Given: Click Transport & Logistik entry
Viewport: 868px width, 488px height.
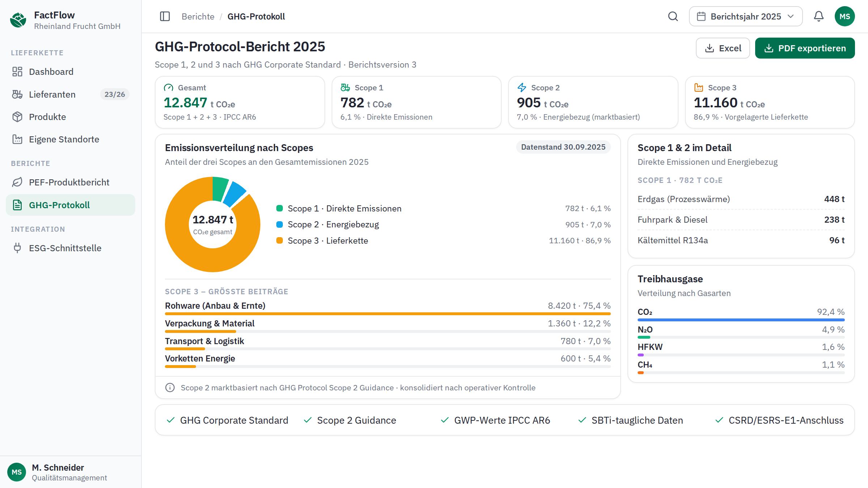Looking at the screenshot, I should (388, 343).
